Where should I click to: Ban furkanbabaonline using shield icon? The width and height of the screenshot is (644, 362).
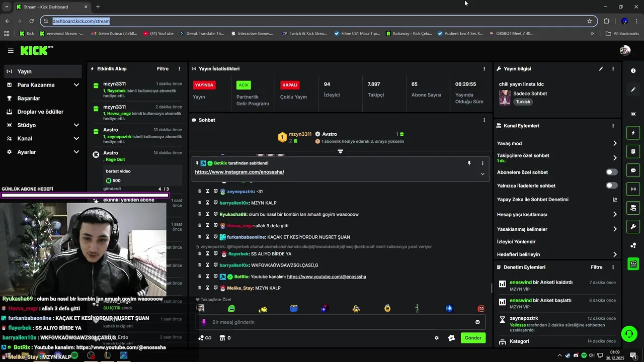click(215, 237)
